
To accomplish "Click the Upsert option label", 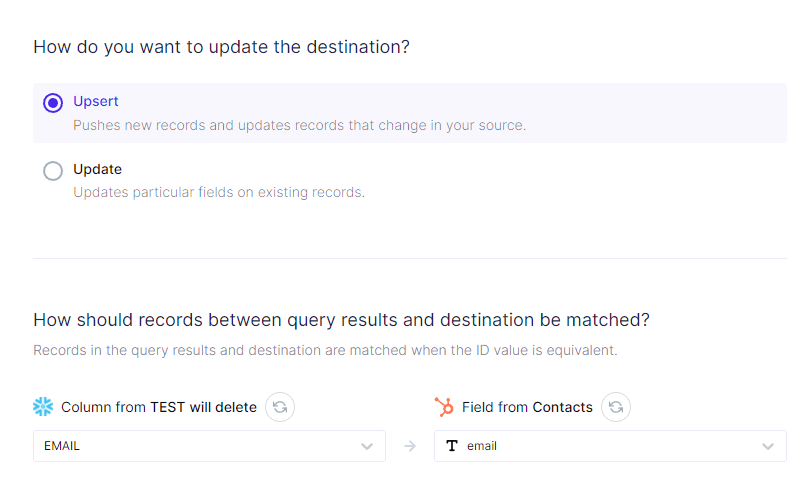I will tap(96, 102).
